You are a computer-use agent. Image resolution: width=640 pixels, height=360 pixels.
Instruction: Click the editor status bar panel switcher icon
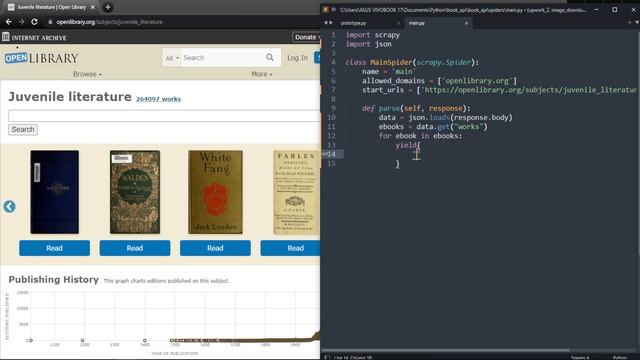(x=327, y=358)
